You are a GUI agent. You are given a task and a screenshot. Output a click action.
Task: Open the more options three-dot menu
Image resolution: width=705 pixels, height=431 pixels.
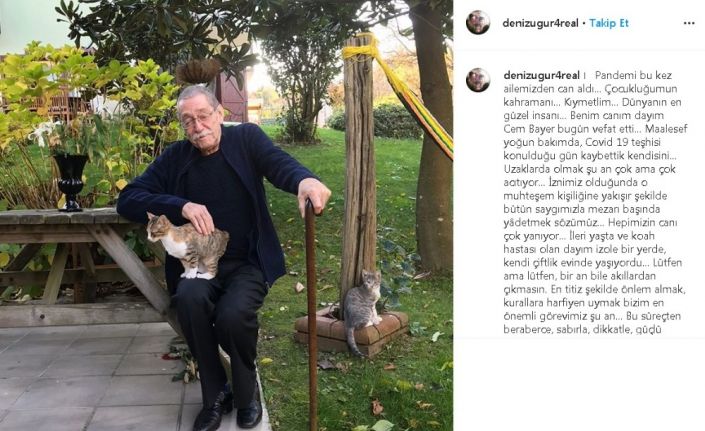point(689,23)
